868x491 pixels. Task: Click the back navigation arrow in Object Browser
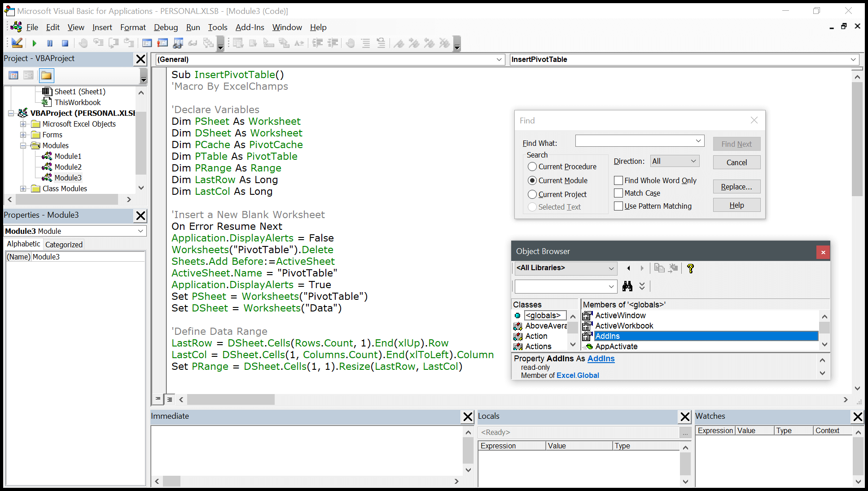(x=627, y=267)
